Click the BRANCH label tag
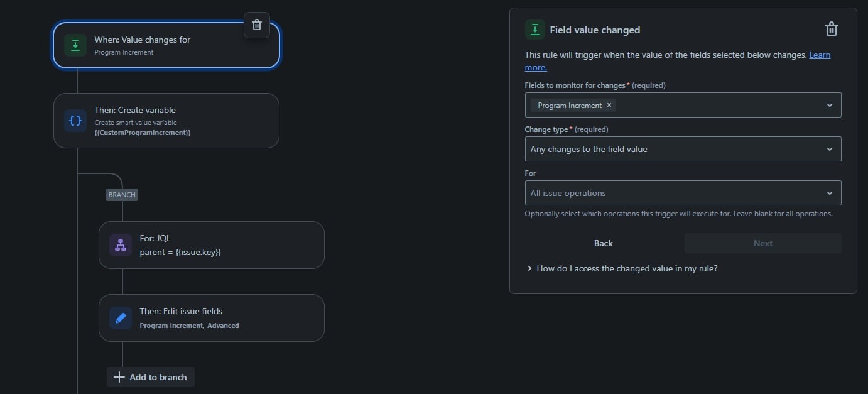 point(122,195)
